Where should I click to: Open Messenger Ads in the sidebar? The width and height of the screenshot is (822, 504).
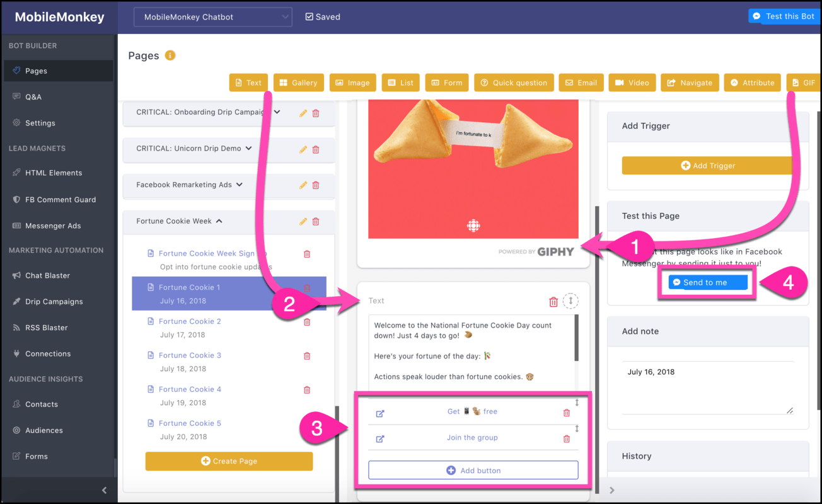click(x=53, y=226)
